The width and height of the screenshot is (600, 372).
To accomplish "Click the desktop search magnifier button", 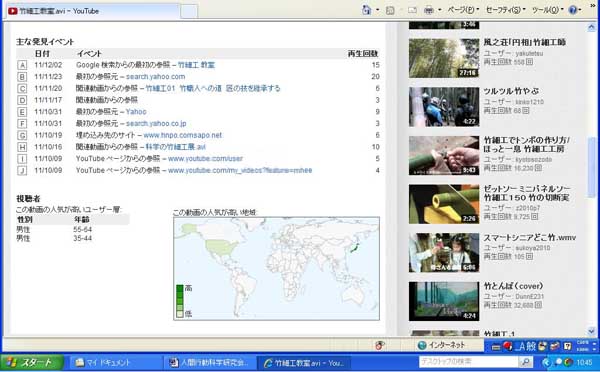I will 525,361.
